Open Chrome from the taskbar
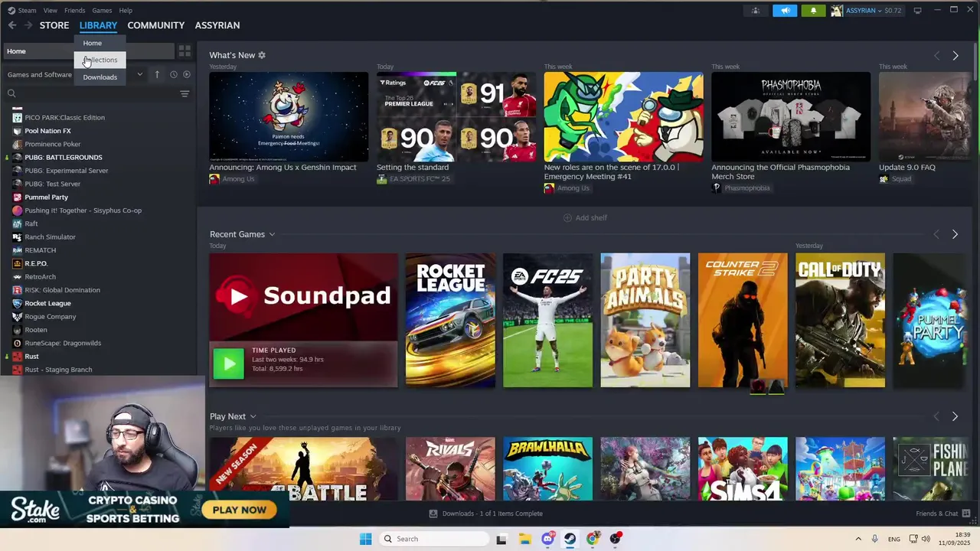The width and height of the screenshot is (980, 551). (593, 539)
